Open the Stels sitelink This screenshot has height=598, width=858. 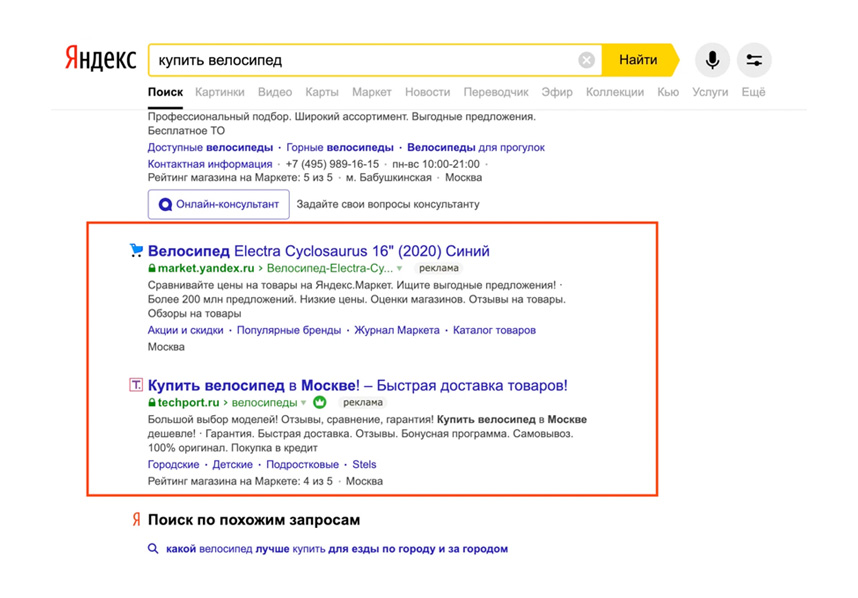[364, 465]
